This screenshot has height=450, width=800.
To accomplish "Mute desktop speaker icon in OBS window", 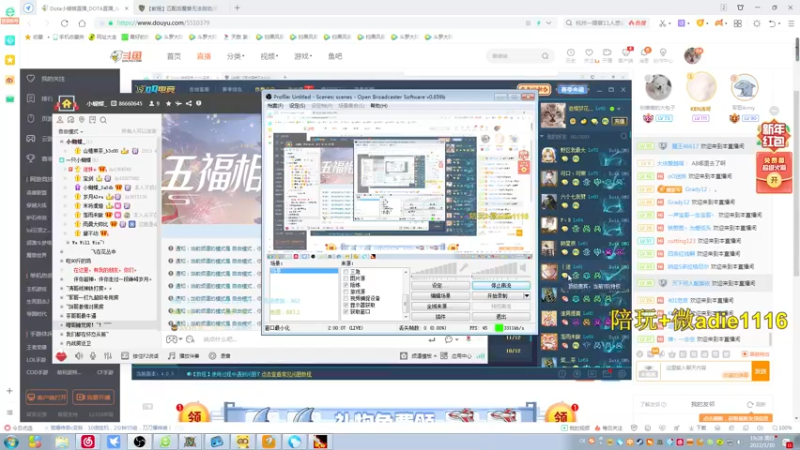I will coord(523,268).
